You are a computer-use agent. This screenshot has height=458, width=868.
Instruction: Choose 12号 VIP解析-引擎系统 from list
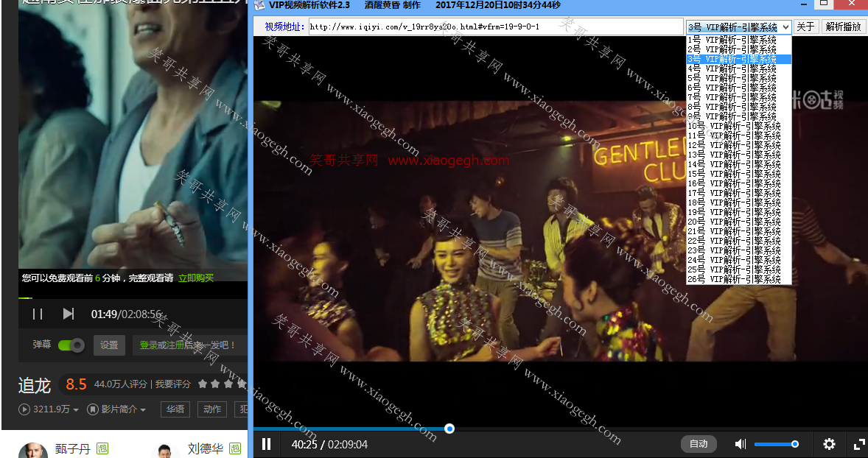(x=739, y=145)
